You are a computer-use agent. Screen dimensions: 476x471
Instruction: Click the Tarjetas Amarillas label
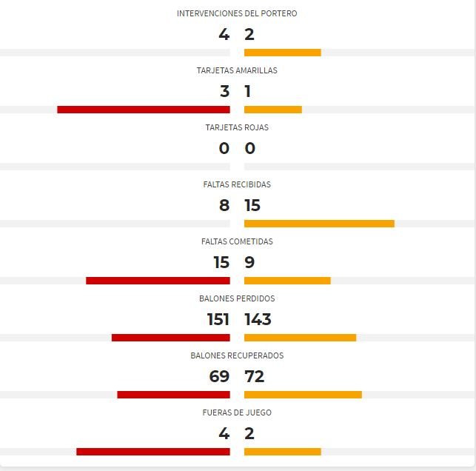click(237, 70)
